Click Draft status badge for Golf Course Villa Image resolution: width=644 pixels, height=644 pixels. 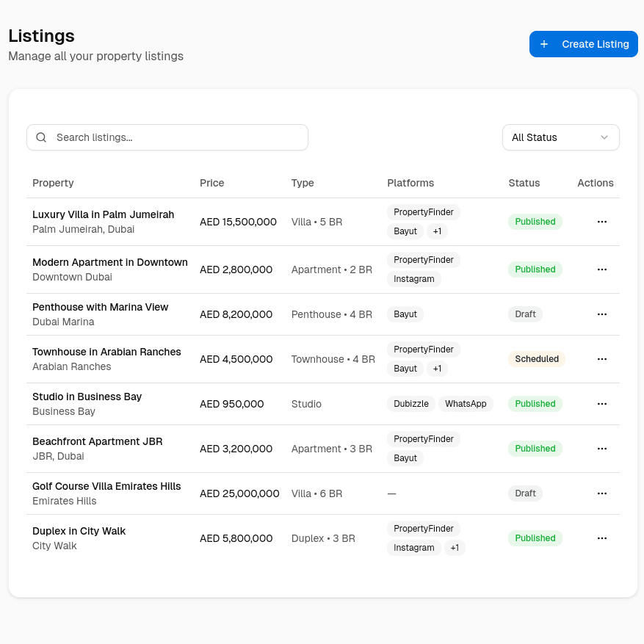pos(525,493)
